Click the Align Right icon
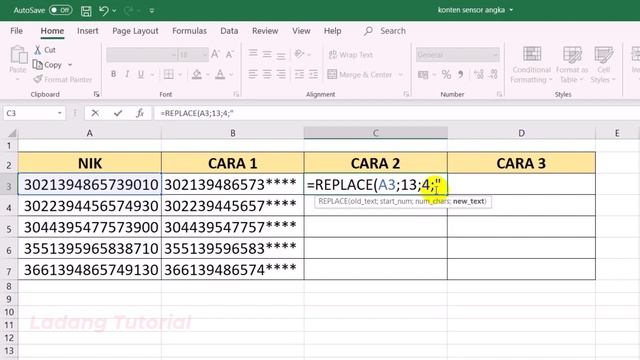 [x=281, y=74]
